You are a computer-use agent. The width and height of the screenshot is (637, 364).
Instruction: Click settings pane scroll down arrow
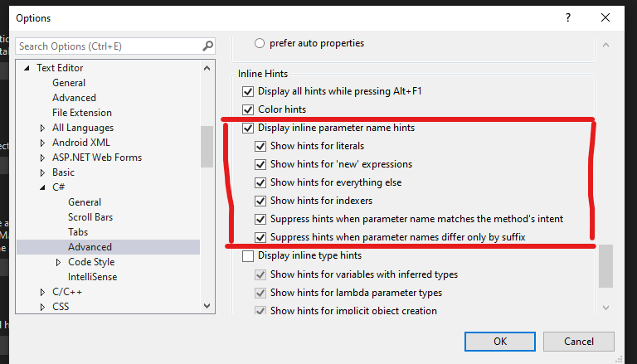pyautogui.click(x=605, y=308)
